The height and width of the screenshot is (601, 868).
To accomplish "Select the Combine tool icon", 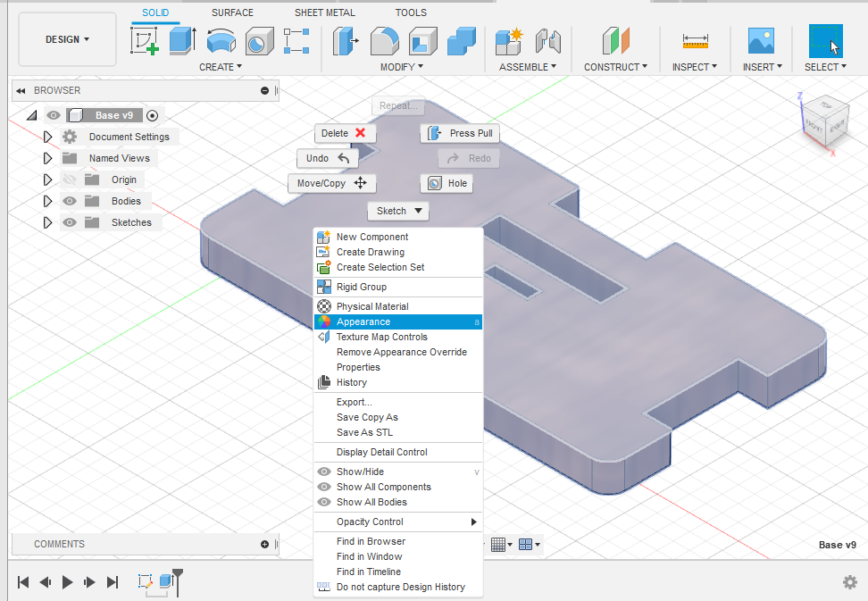I will (462, 41).
